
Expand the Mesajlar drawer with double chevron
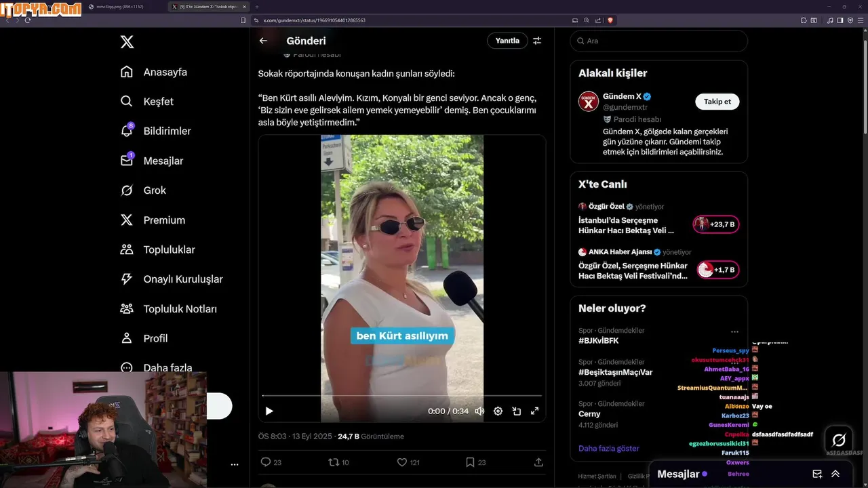coord(835,474)
